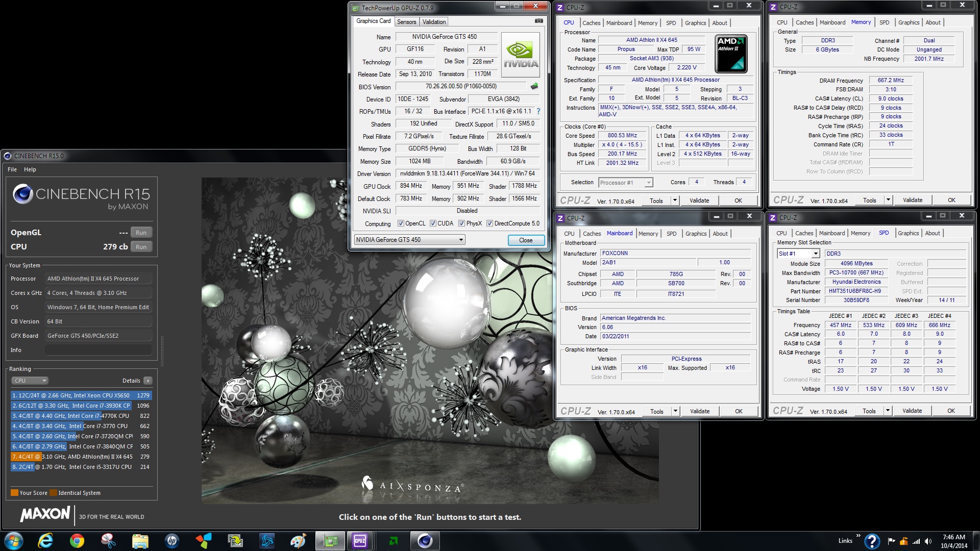This screenshot has width=980, height=551.
Task: Open the Caches tab in the CPU window
Action: tap(591, 23)
